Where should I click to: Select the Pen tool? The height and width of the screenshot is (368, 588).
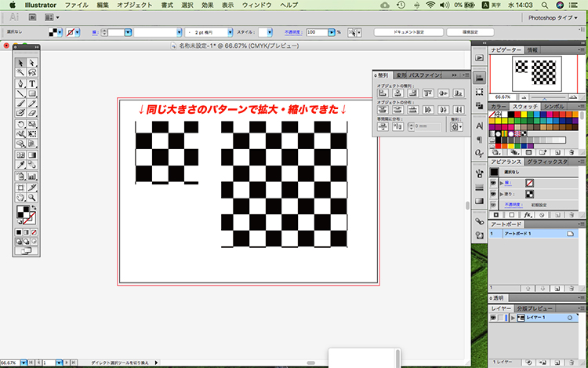20,83
